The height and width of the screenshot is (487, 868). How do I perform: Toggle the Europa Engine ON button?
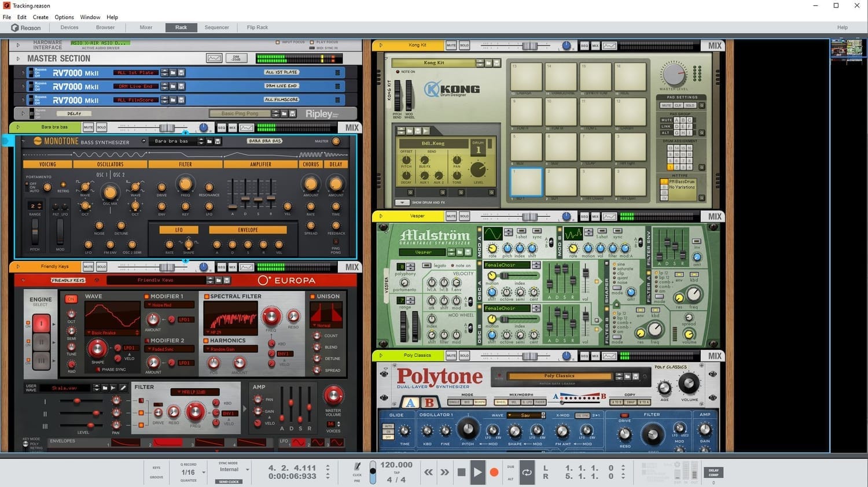coord(71,299)
